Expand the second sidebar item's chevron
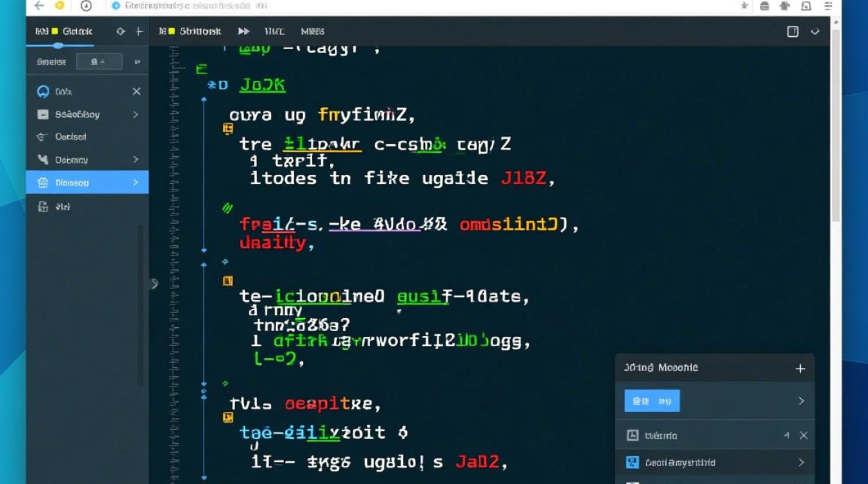 coord(137,114)
